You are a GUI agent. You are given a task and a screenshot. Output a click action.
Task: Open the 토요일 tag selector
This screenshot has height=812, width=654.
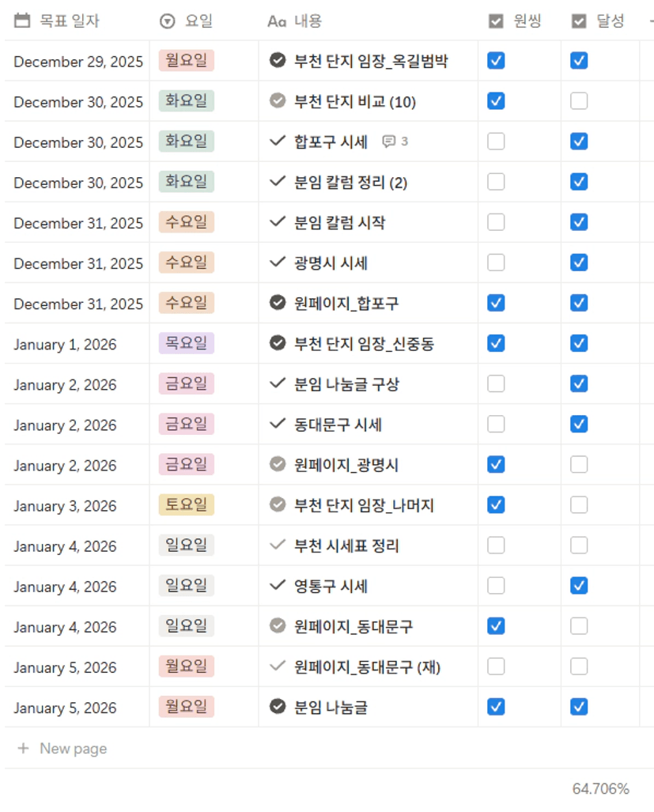pos(187,505)
